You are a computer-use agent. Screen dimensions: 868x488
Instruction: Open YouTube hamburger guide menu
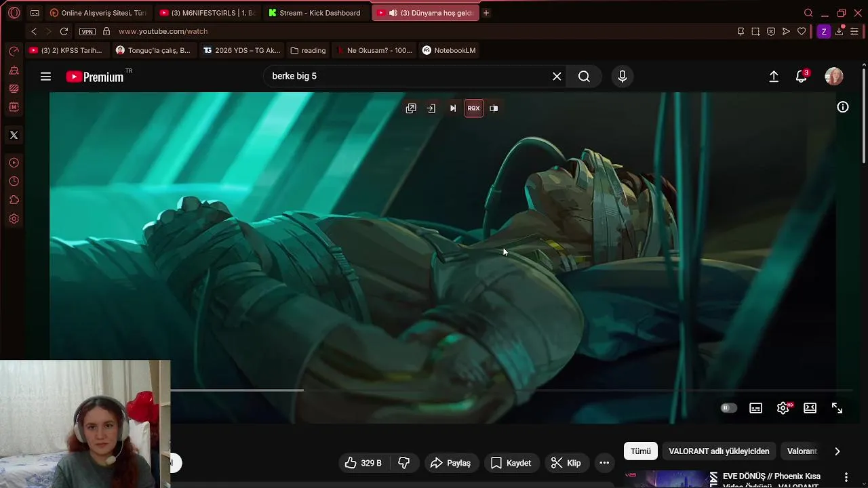[45, 77]
